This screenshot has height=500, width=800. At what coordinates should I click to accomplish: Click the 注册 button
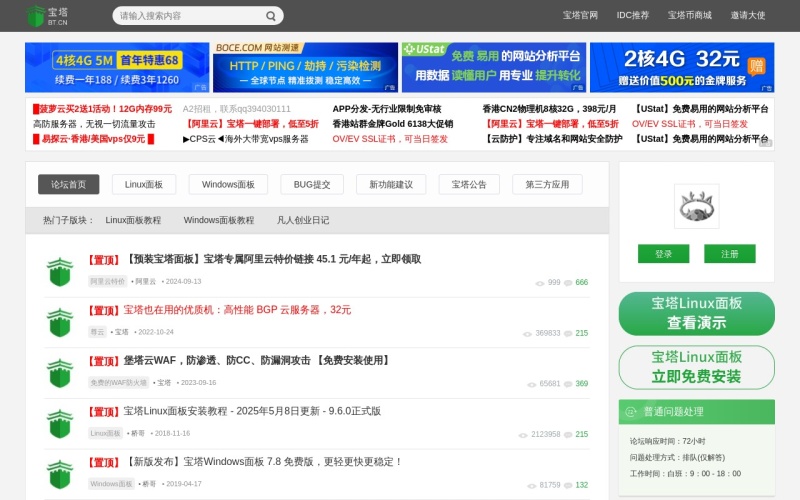pyautogui.click(x=730, y=254)
